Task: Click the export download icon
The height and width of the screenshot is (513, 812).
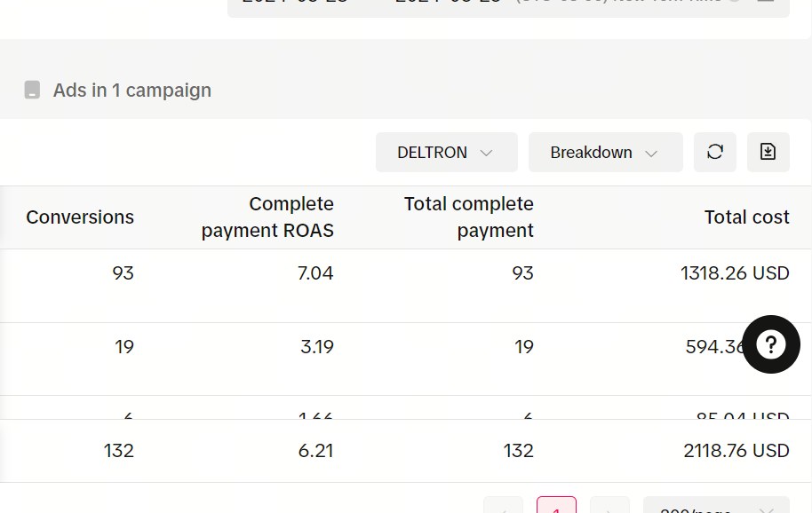Action: coord(768,152)
